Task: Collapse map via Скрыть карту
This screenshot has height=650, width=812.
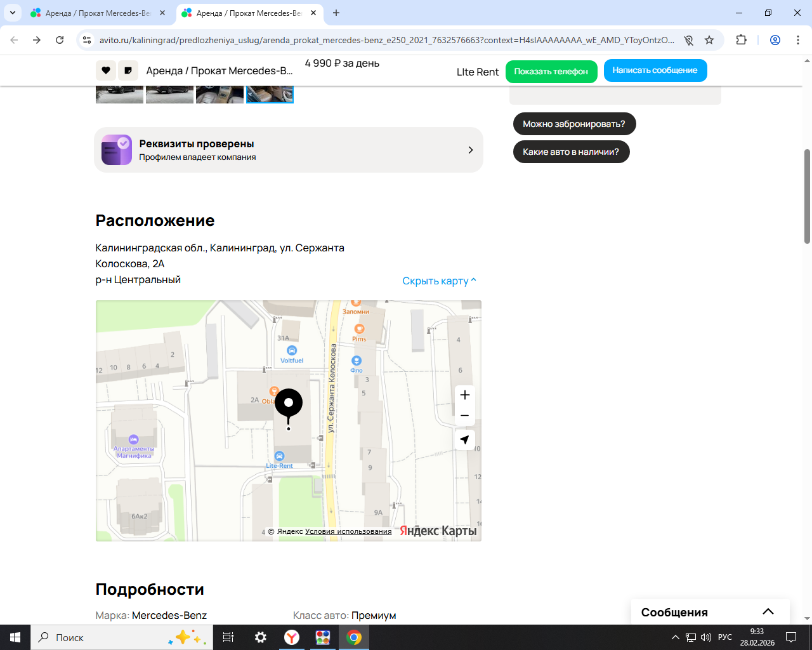Action: (x=439, y=281)
